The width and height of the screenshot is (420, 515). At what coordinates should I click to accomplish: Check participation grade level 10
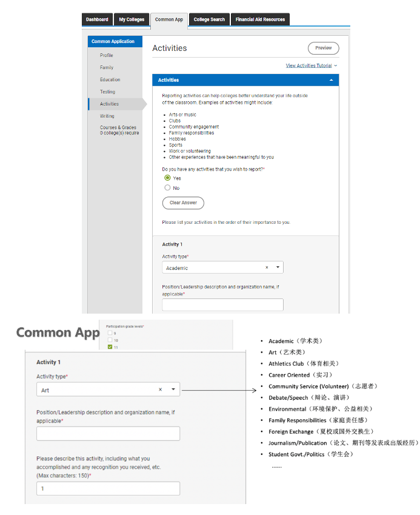point(110,340)
